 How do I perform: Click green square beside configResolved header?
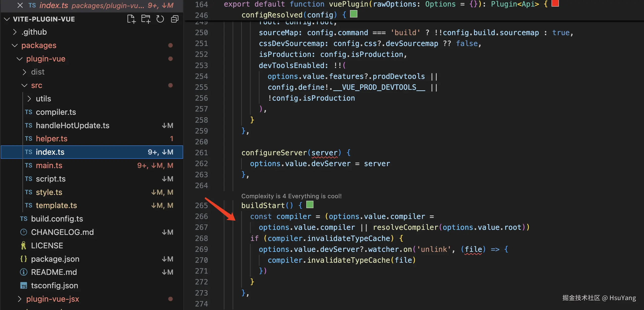(x=354, y=14)
